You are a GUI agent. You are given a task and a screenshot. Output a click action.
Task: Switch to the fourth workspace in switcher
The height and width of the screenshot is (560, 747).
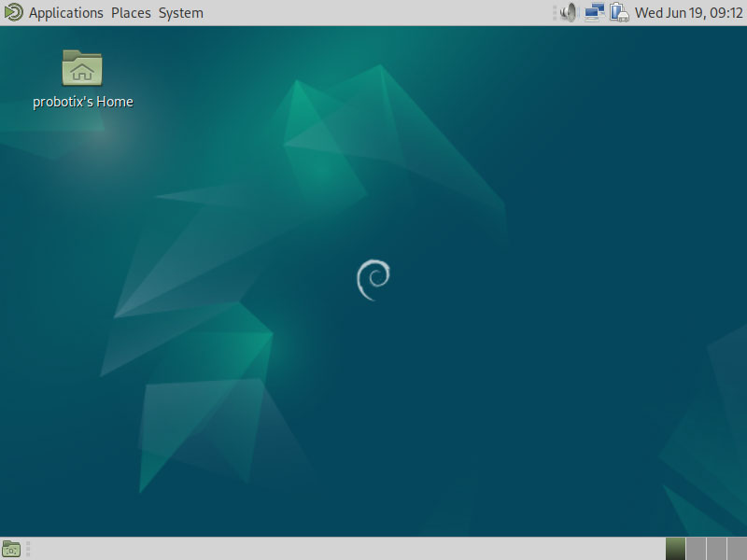point(737,549)
